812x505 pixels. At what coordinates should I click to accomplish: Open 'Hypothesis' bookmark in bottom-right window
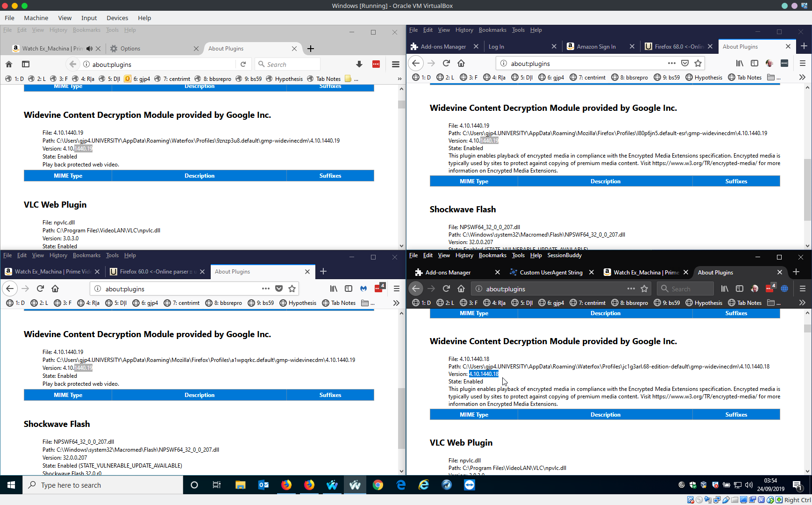click(704, 303)
